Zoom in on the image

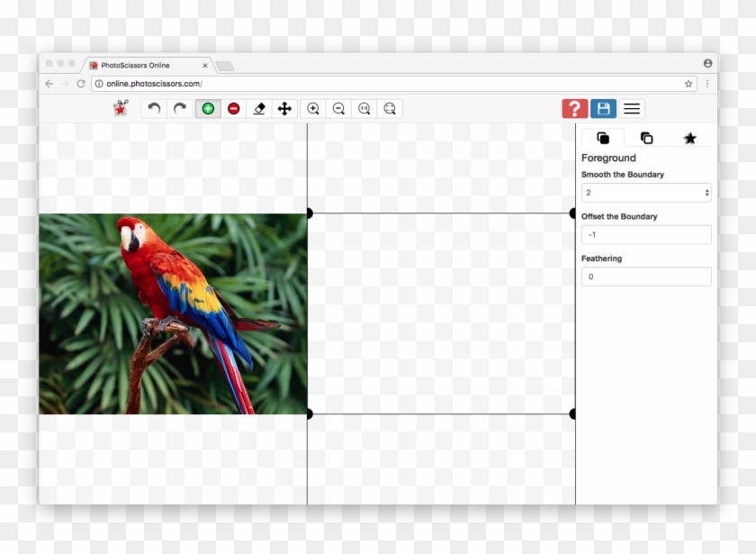pyautogui.click(x=313, y=108)
